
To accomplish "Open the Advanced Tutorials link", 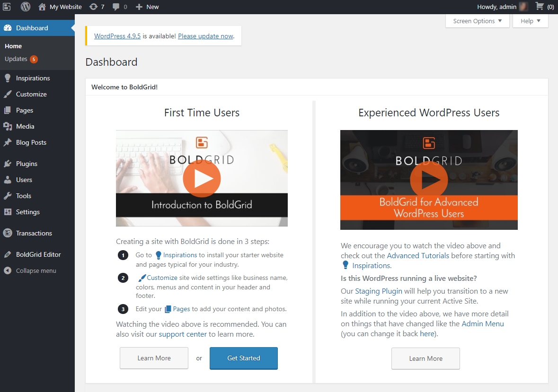I will [418, 255].
